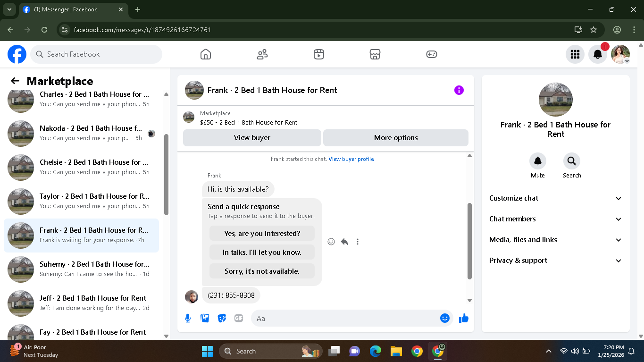The height and width of the screenshot is (362, 644).
Task: Reload the page in Chrome
Action: [44, 30]
